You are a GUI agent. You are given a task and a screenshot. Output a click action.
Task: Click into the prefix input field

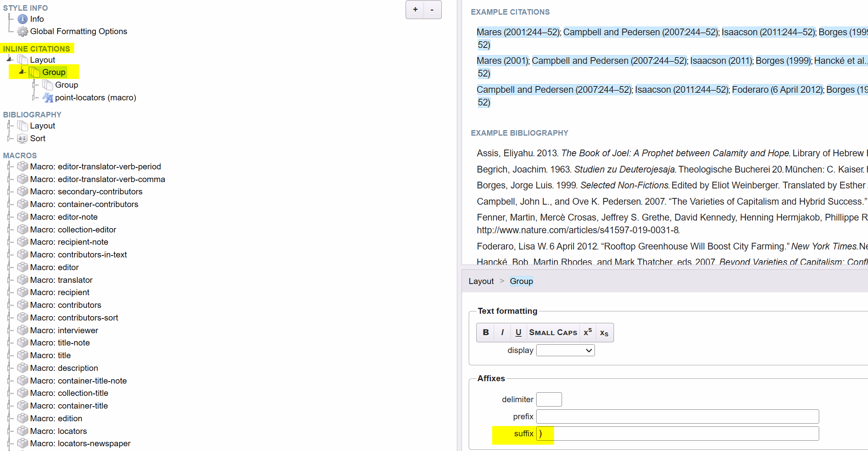(x=677, y=416)
